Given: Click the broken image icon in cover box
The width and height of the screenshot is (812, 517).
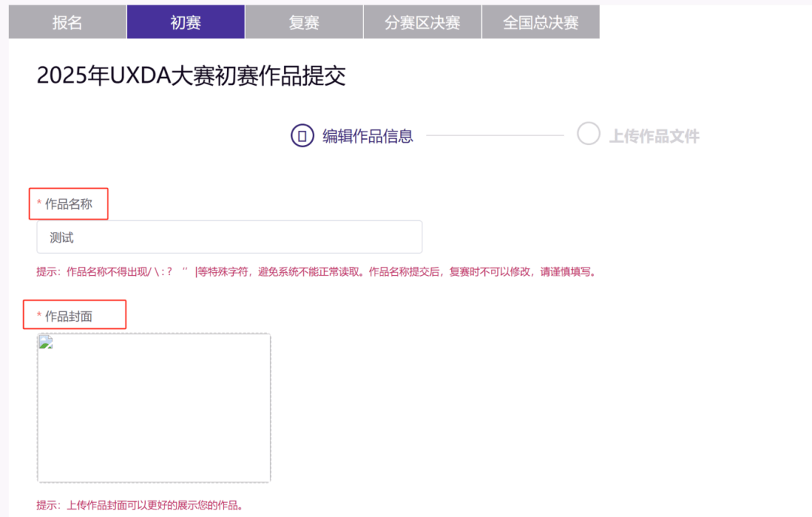Looking at the screenshot, I should [46, 343].
